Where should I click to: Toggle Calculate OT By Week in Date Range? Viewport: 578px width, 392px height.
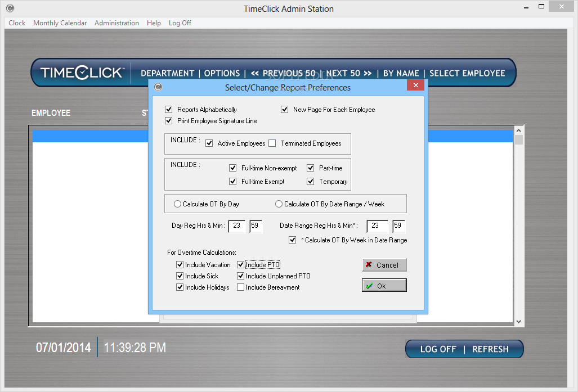coord(292,240)
